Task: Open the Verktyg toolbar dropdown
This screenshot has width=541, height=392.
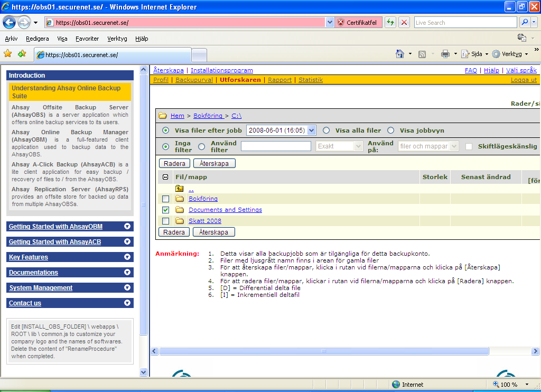Action: pyautogui.click(x=527, y=54)
